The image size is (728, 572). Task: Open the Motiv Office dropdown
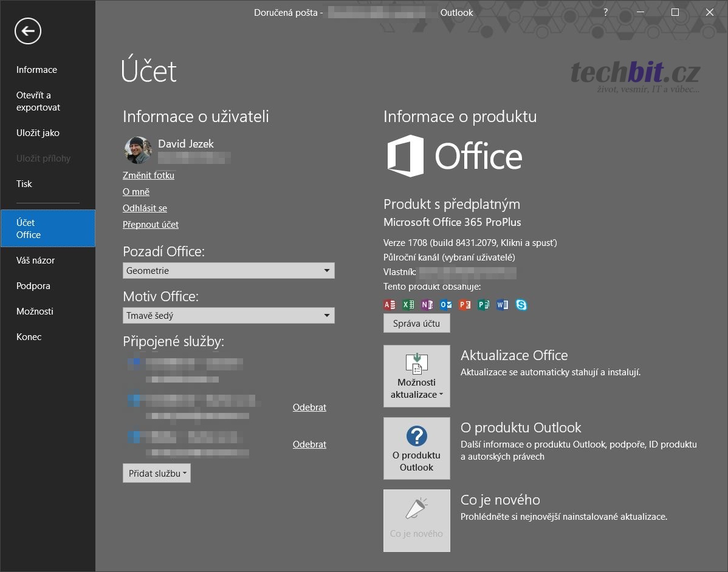228,316
